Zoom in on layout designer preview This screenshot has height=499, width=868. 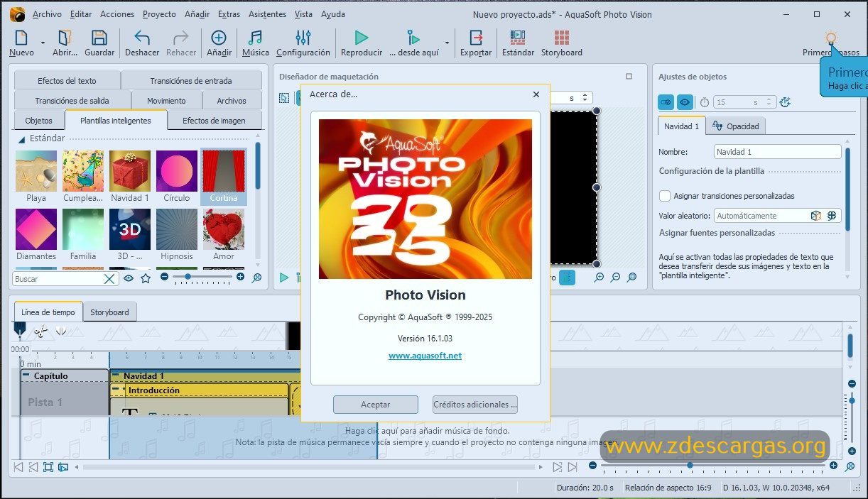tap(599, 278)
